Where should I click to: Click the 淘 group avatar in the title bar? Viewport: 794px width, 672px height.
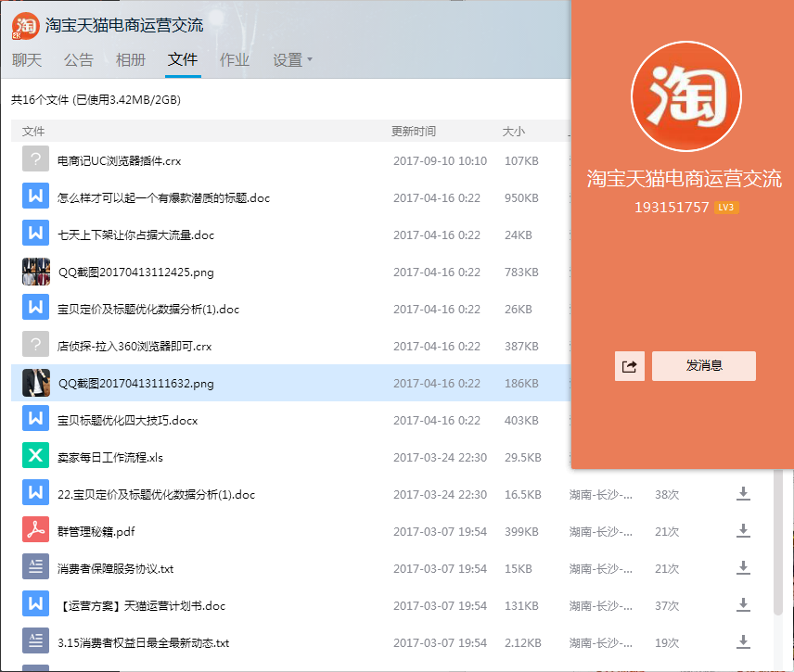tap(25, 26)
